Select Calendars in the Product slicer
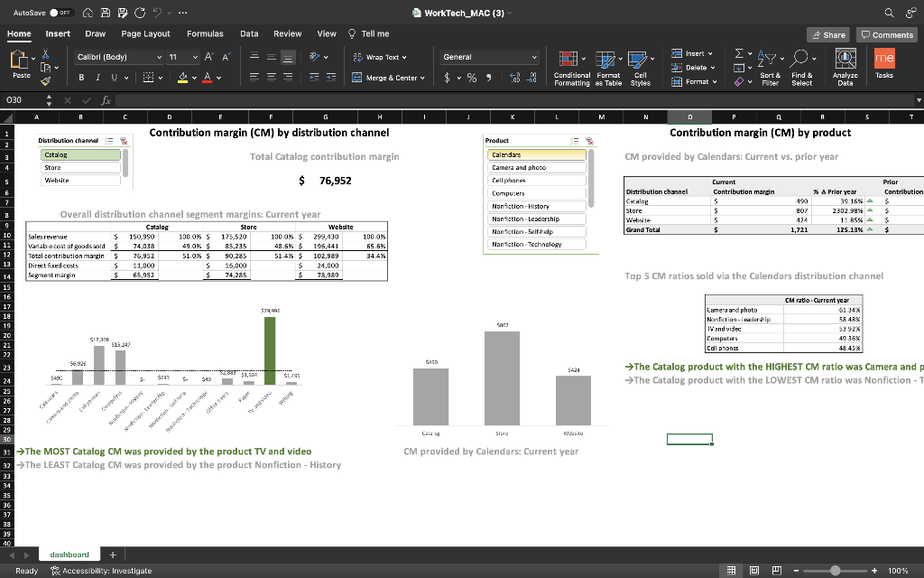 point(537,155)
